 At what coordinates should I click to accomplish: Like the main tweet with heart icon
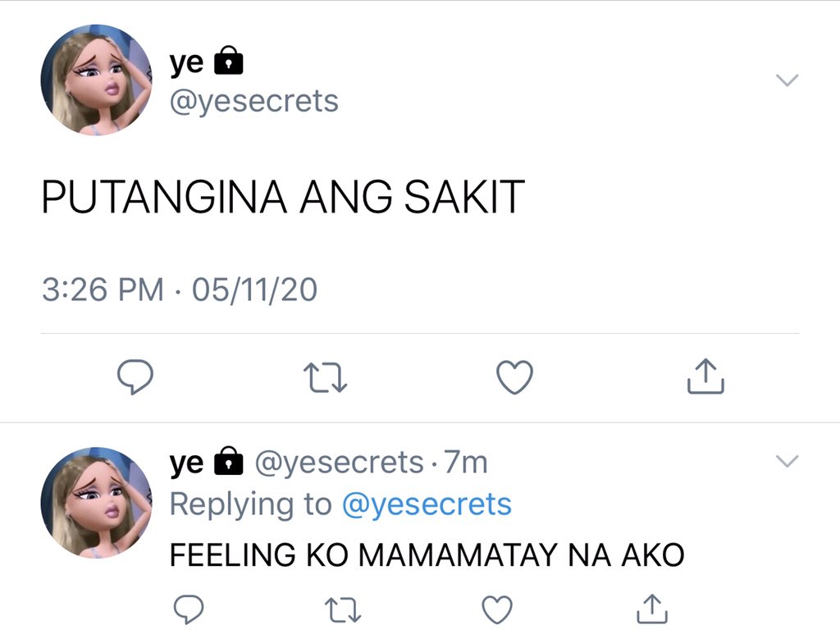tap(515, 376)
